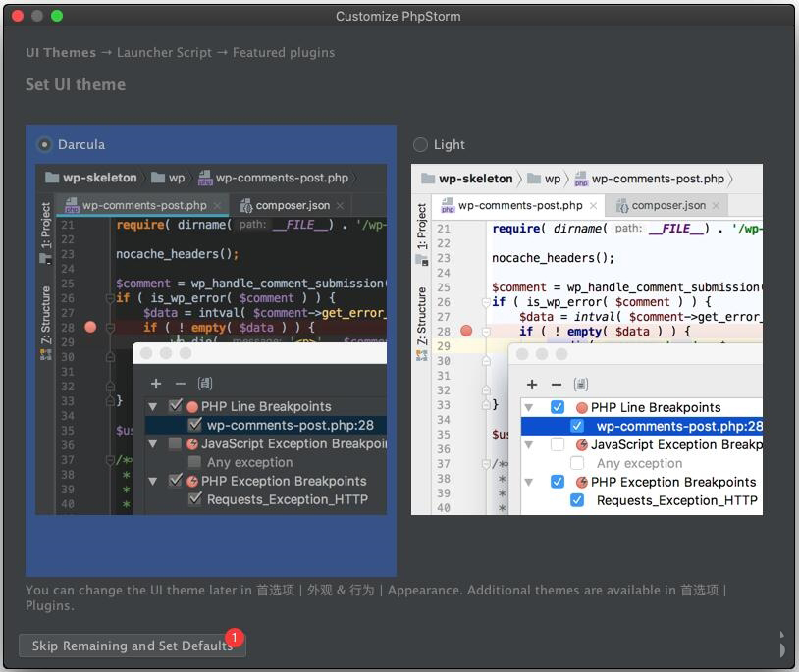Click composer.json file icon in Light preview
This screenshot has height=672, width=799.
622,206
